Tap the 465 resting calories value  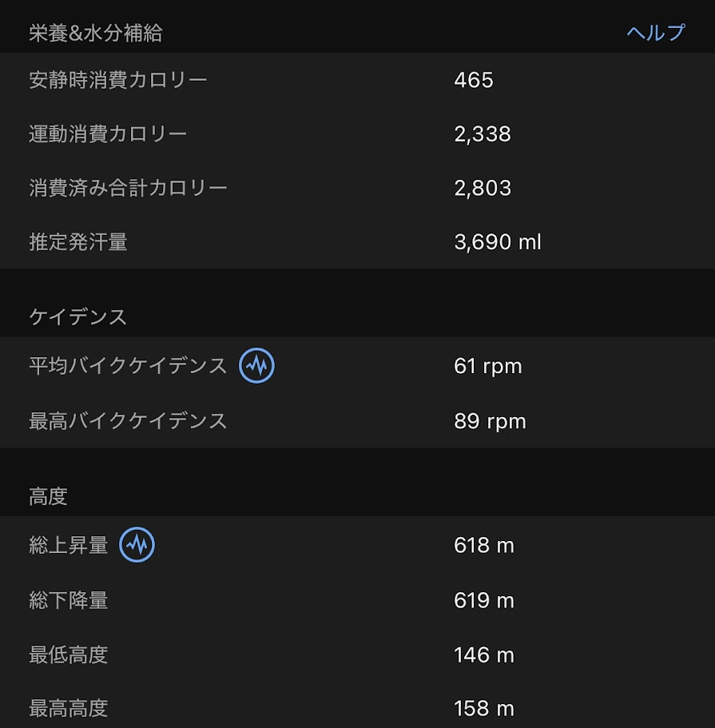coord(474,80)
